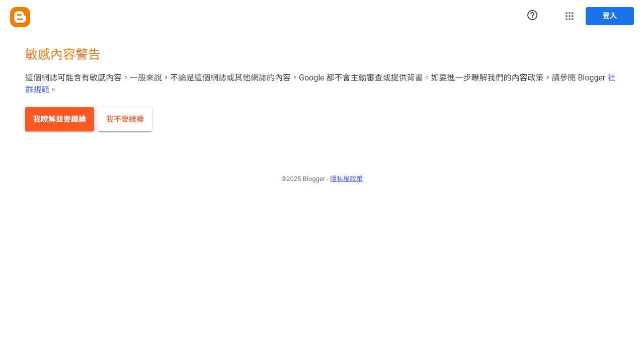Open the 隱私權政策 privacy policy link

tap(346, 179)
